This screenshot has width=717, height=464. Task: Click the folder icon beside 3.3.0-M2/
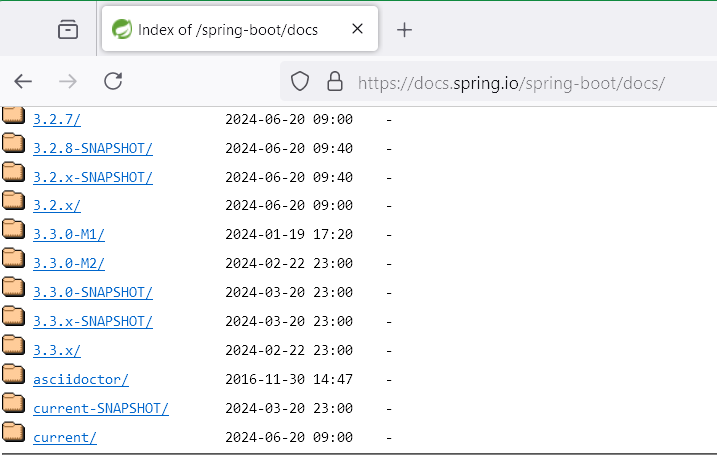point(13,258)
